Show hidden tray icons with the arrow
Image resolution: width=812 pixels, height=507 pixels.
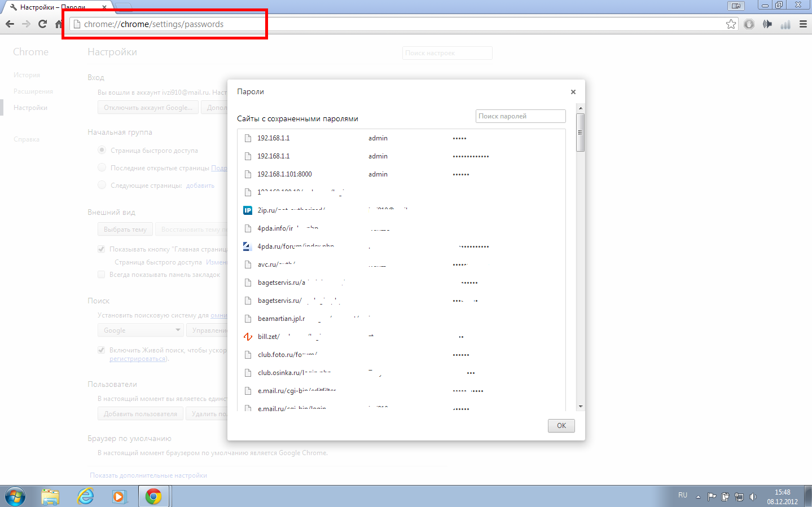pos(698,497)
